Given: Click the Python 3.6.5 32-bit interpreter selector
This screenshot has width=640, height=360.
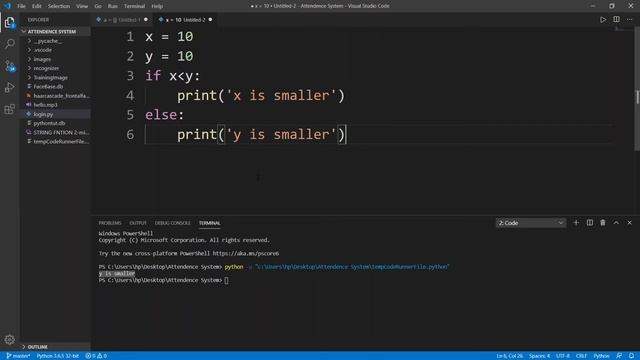Looking at the screenshot, I should pos(58,356).
